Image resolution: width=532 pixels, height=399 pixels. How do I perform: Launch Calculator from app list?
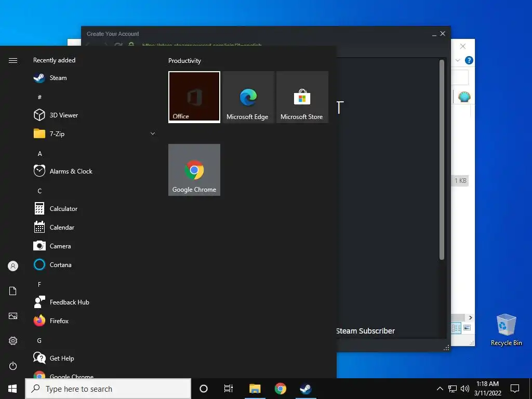coord(95,209)
